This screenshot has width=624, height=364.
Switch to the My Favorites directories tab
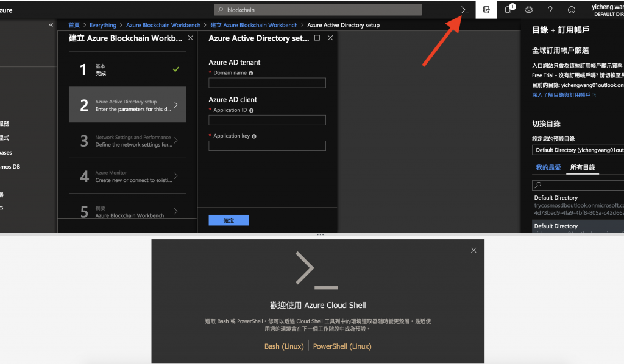[548, 167]
